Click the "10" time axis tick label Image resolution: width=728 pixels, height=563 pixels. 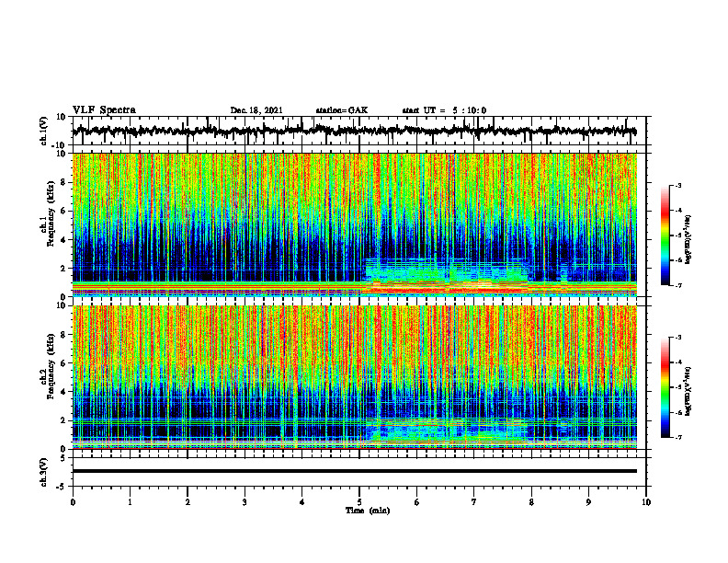pyautogui.click(x=646, y=502)
